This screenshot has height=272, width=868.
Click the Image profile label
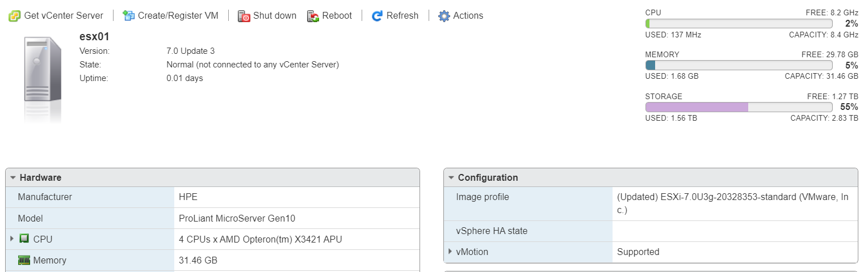pos(483,197)
